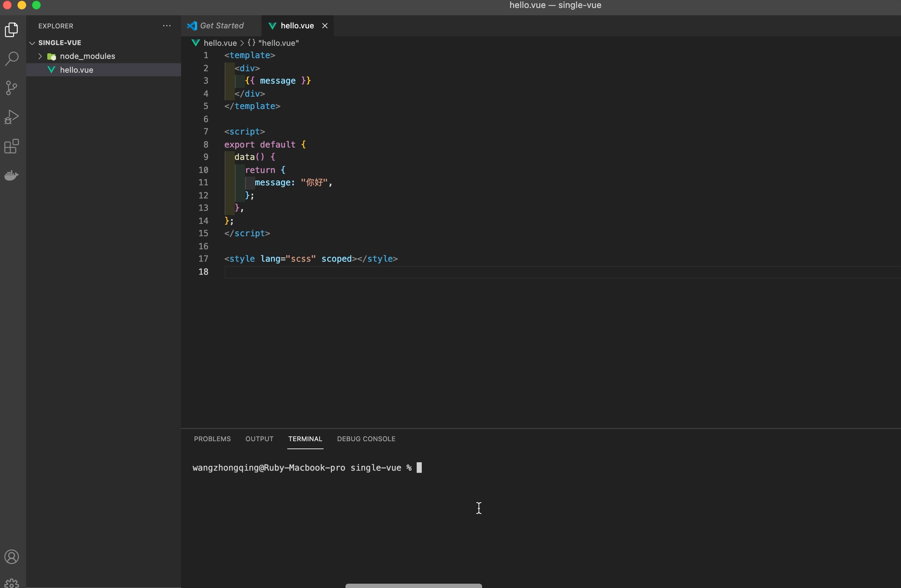Expand the node_modules folder tree item
This screenshot has height=588, width=901.
point(41,56)
